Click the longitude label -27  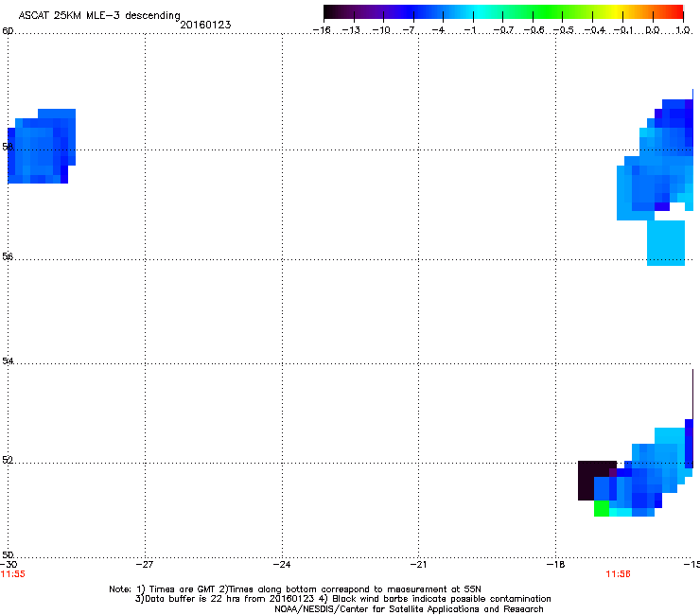(x=145, y=565)
